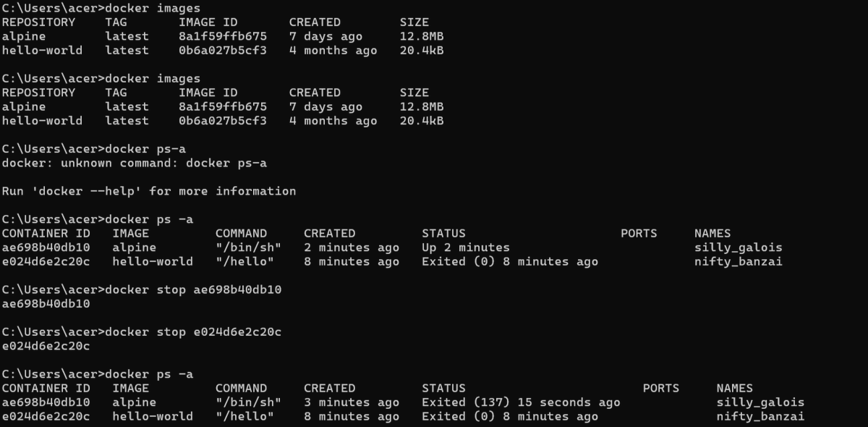The height and width of the screenshot is (427, 868).
Task: Click the echoed 'ae698b40db10' output after docker stop
Action: click(x=46, y=304)
